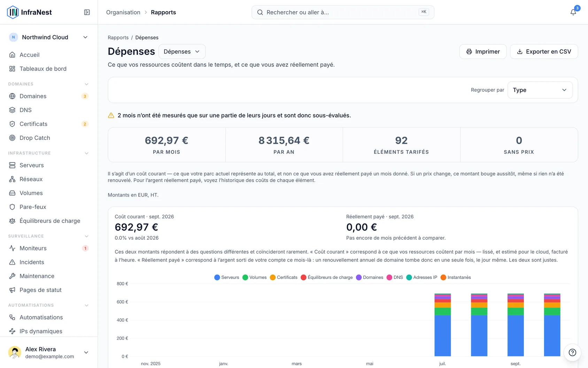This screenshot has height=368, width=588.
Task: Open the Dépenses report dropdown
Action: [182, 52]
